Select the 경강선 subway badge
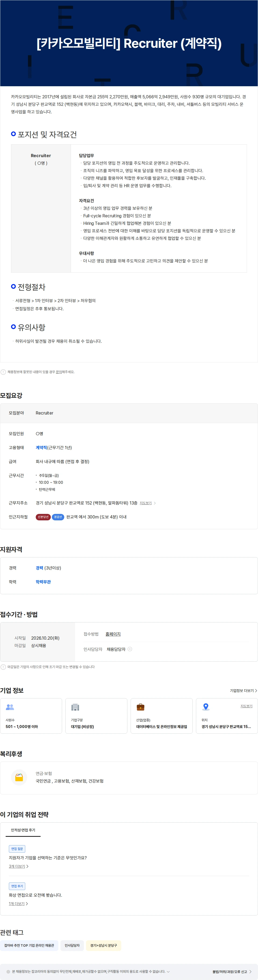 coord(58,517)
